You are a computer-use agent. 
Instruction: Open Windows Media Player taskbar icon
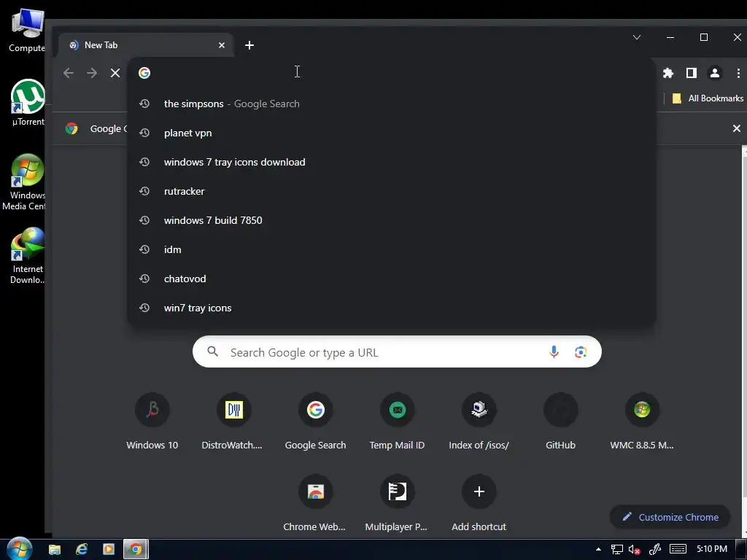click(x=109, y=550)
